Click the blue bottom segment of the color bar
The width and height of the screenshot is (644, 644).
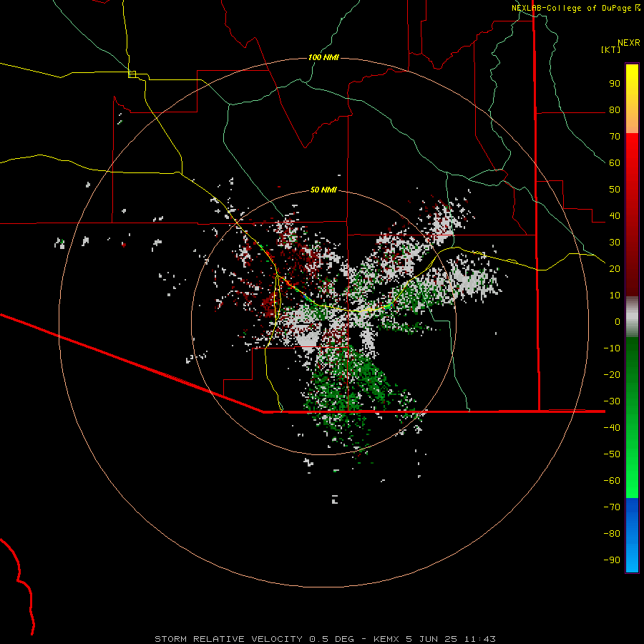pyautogui.click(x=632, y=535)
